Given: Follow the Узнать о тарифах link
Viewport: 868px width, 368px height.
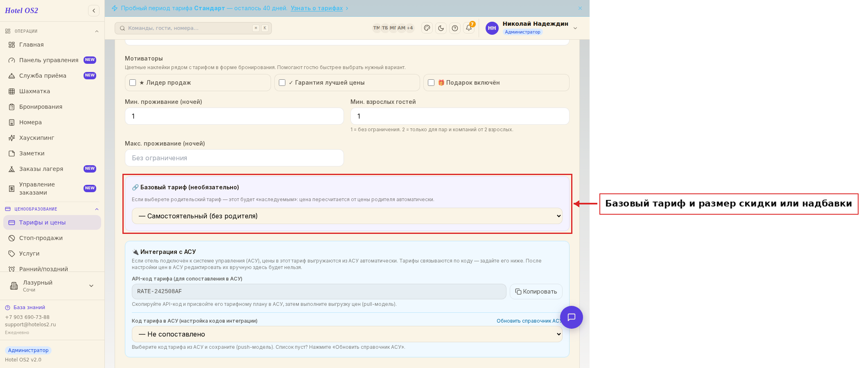Looking at the screenshot, I should (316, 8).
